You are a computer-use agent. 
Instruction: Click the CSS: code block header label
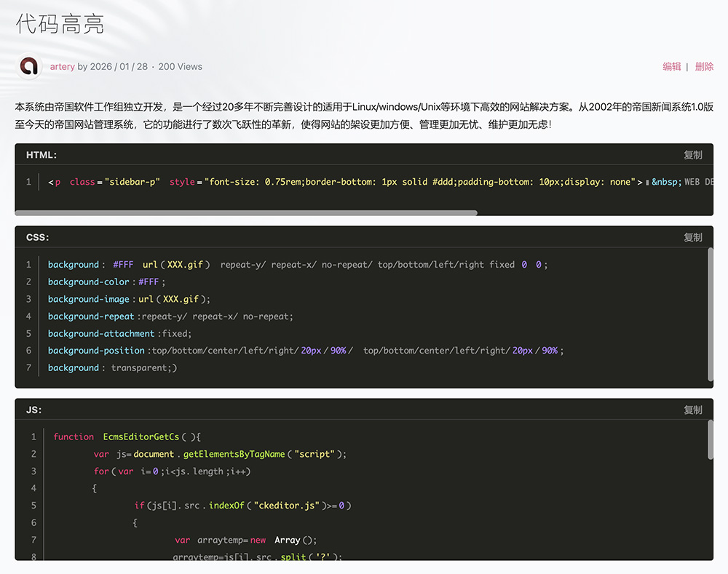[x=38, y=238]
